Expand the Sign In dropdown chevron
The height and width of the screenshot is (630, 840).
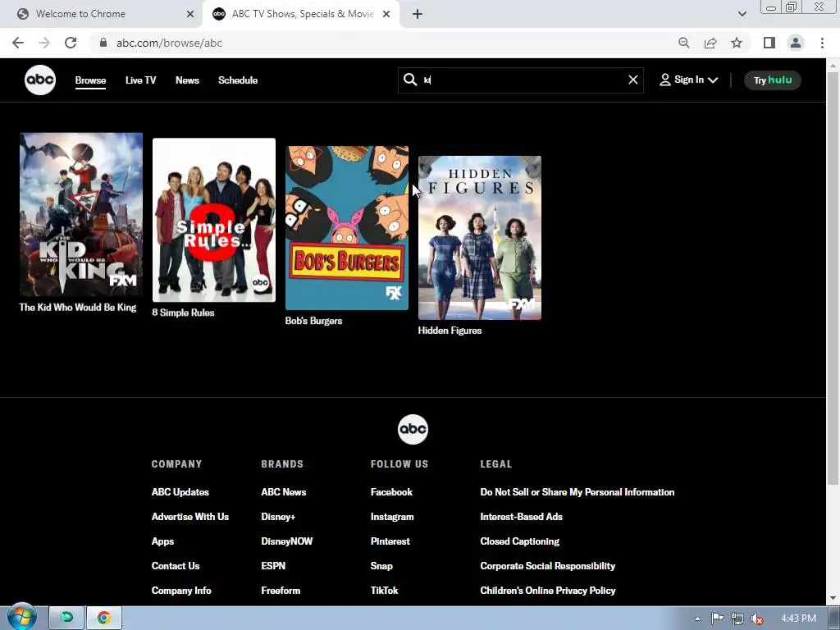click(x=713, y=80)
